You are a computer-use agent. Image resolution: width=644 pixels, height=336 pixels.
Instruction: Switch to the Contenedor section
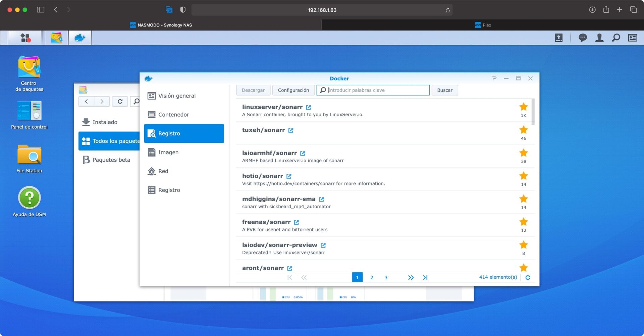click(173, 115)
